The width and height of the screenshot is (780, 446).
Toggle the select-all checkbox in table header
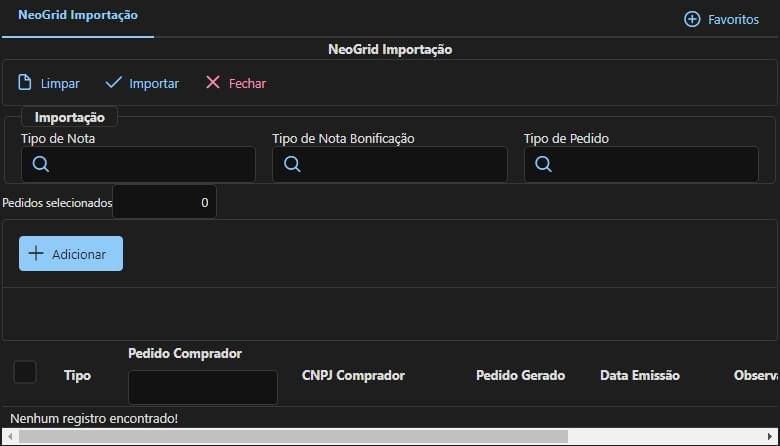tap(25, 372)
